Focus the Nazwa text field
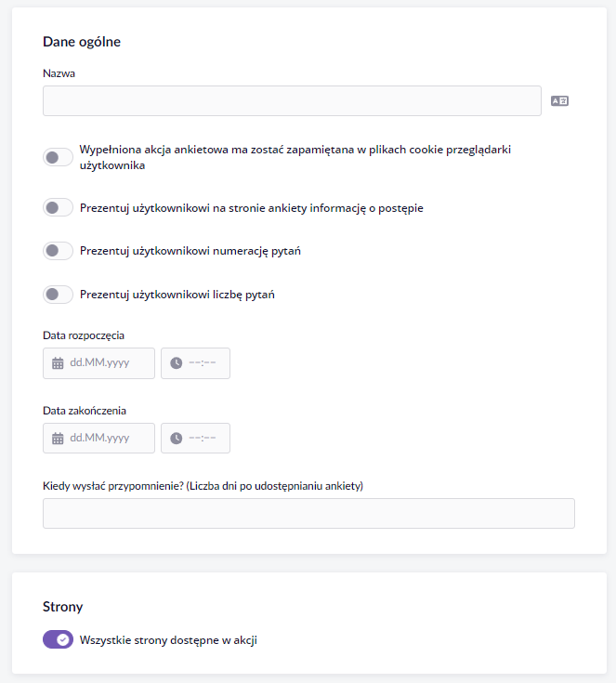Screen dimensions: 616x683 coord(292,100)
